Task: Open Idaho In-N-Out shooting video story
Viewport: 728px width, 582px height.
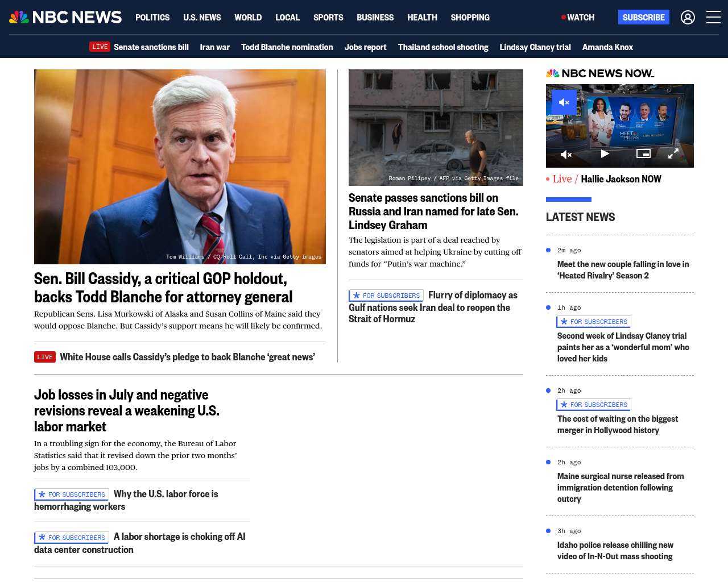Action: coord(615,551)
